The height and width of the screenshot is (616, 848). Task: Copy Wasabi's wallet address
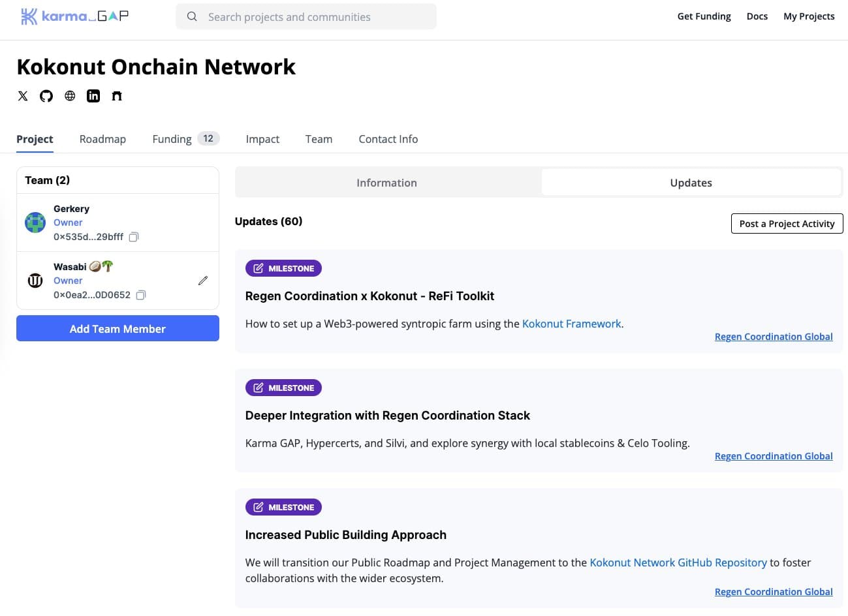click(141, 295)
